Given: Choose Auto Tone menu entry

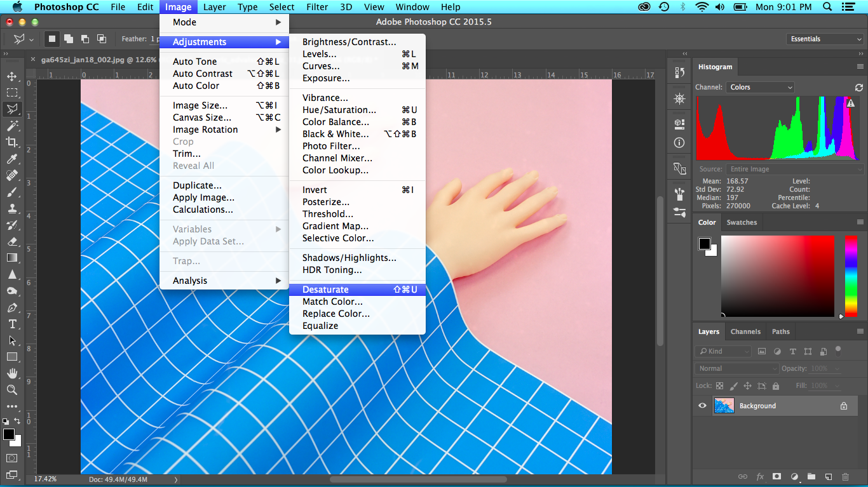Looking at the screenshot, I should (x=224, y=62).
